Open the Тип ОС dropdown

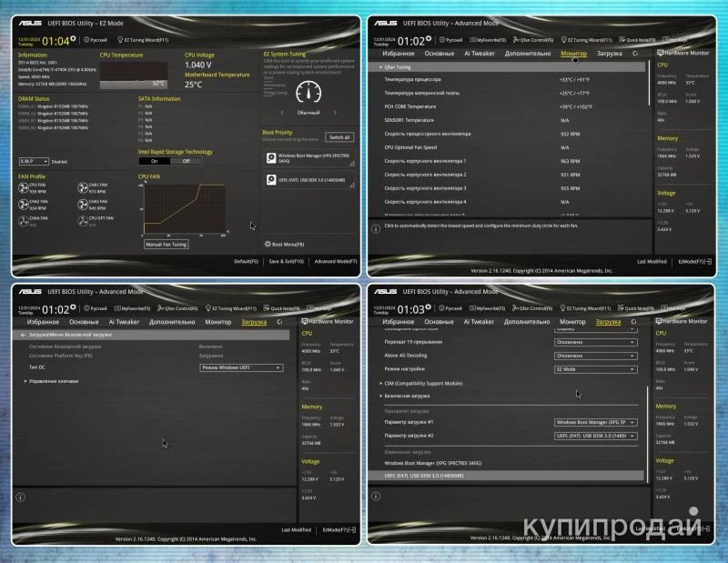[241, 367]
